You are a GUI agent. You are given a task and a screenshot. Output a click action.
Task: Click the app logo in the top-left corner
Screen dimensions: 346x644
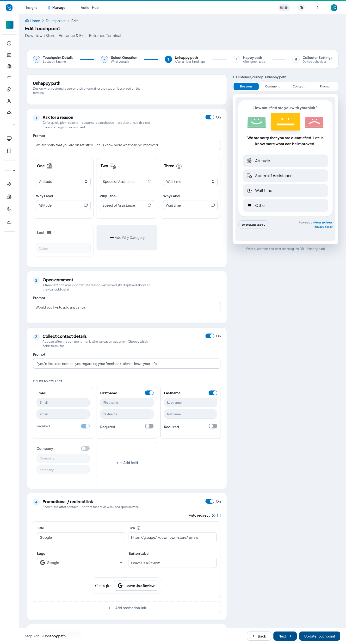(9, 8)
